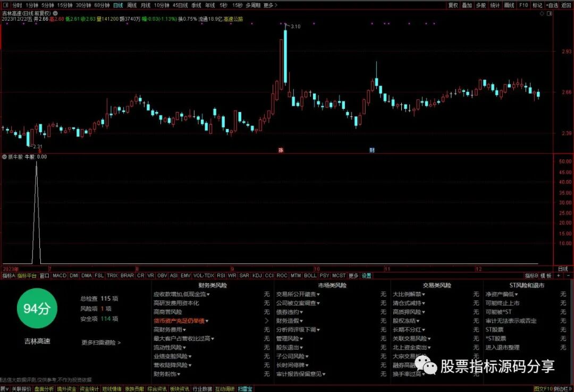Expand the 流动性风险 item
Screen dimensions: 574x392
170,347
